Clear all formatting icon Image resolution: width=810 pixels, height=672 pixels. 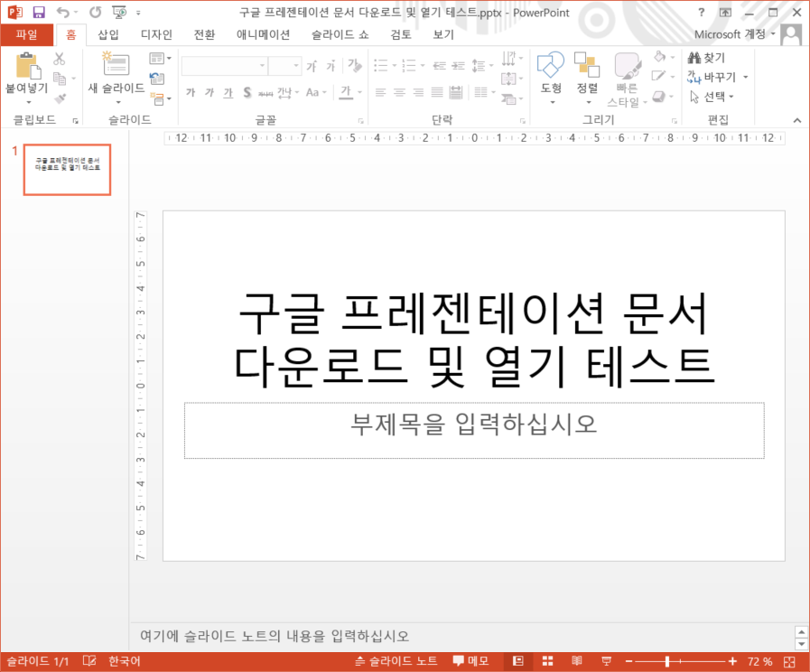pos(354,66)
